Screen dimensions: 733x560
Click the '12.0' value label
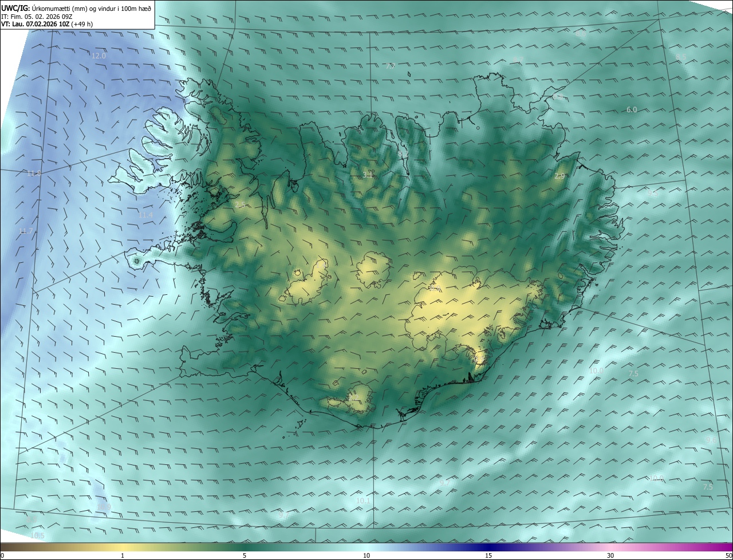(x=98, y=56)
